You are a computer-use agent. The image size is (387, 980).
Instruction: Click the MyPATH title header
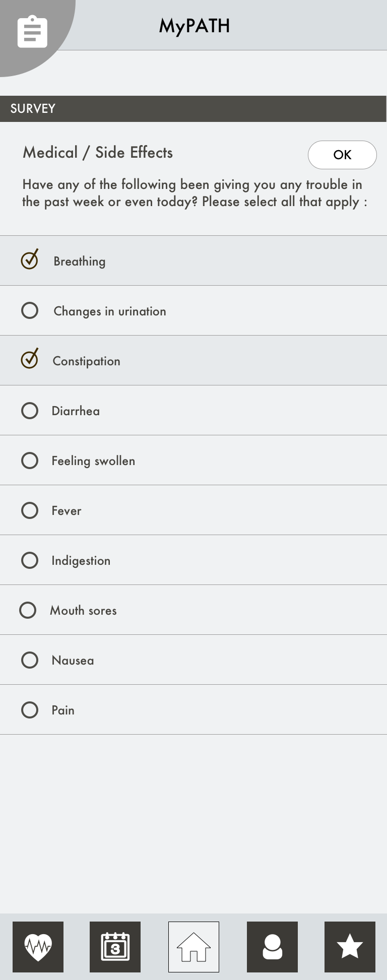point(195,26)
